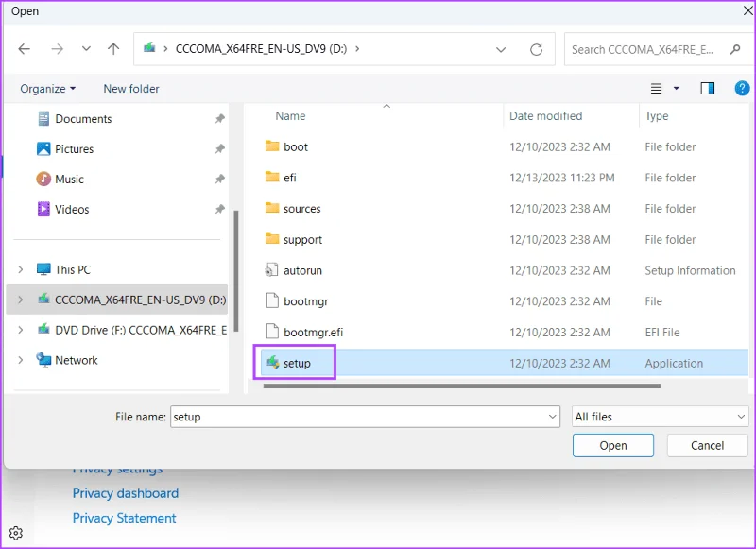Open the view options dropdown arrow
Image resolution: width=756 pixels, height=549 pixels.
[676, 88]
